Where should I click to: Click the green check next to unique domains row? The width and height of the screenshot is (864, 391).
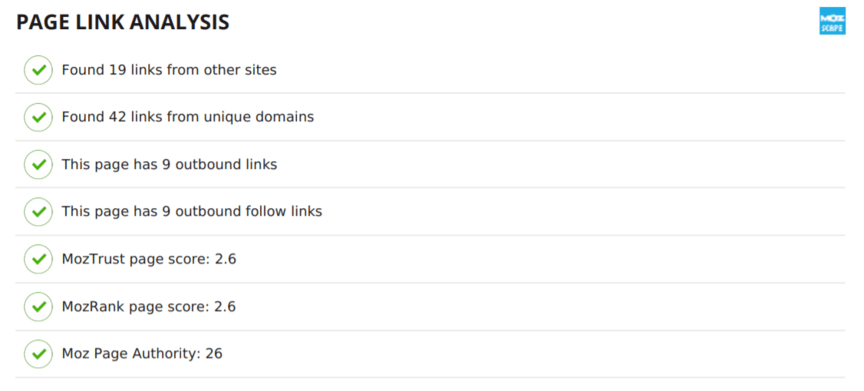[x=38, y=117]
